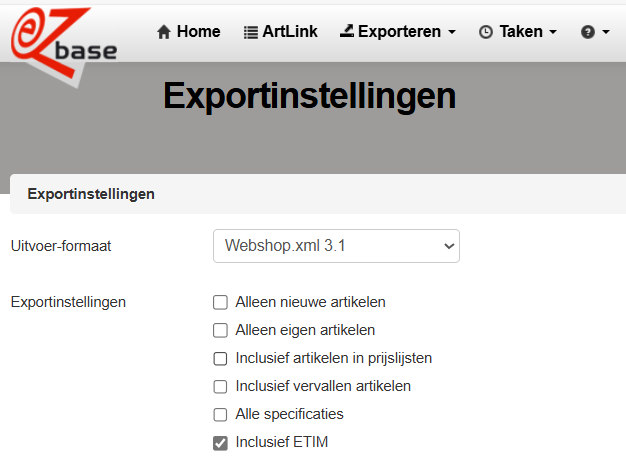Check Inclusief vervallen artikelen
This screenshot has width=626, height=458.
coord(220,387)
